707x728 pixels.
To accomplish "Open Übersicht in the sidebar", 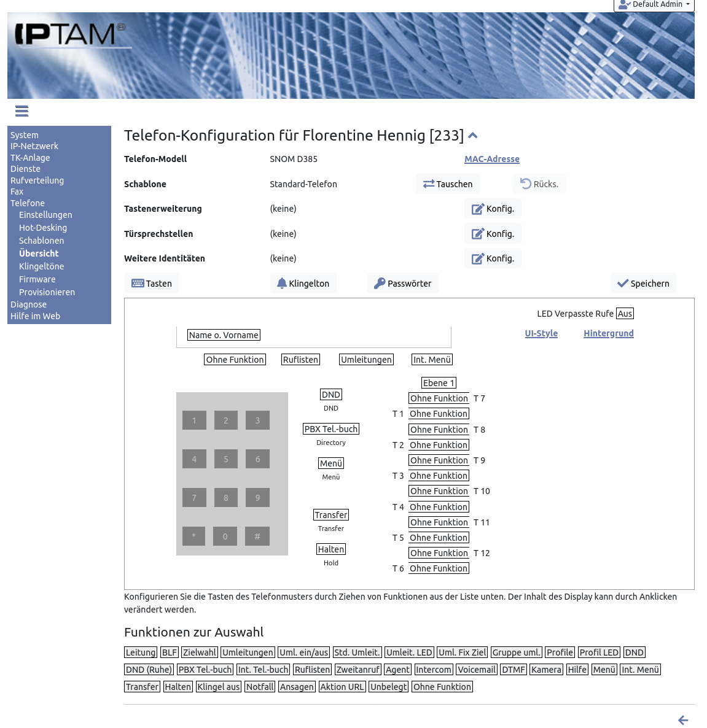I will 39,254.
